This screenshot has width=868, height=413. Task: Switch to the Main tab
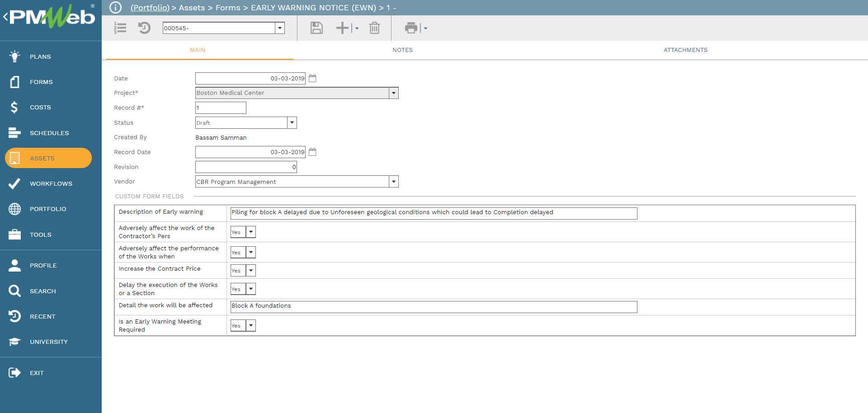click(x=198, y=50)
